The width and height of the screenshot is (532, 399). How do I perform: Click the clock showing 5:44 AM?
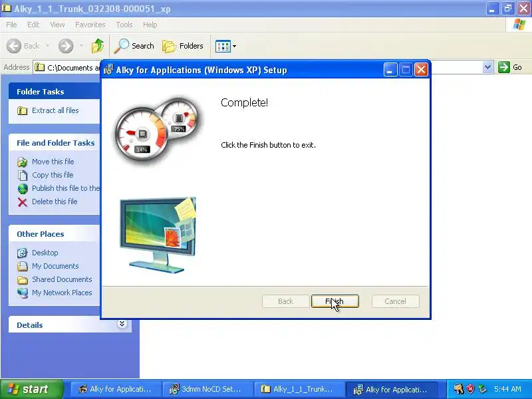coord(507,389)
